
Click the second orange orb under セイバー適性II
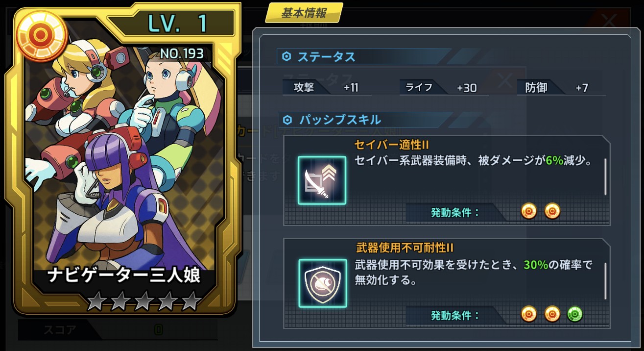[552, 211]
